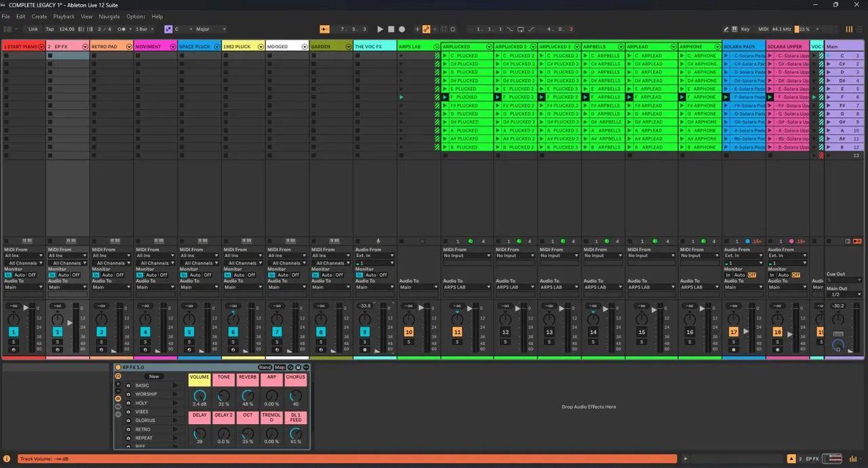Open the Edit menu

21,16
